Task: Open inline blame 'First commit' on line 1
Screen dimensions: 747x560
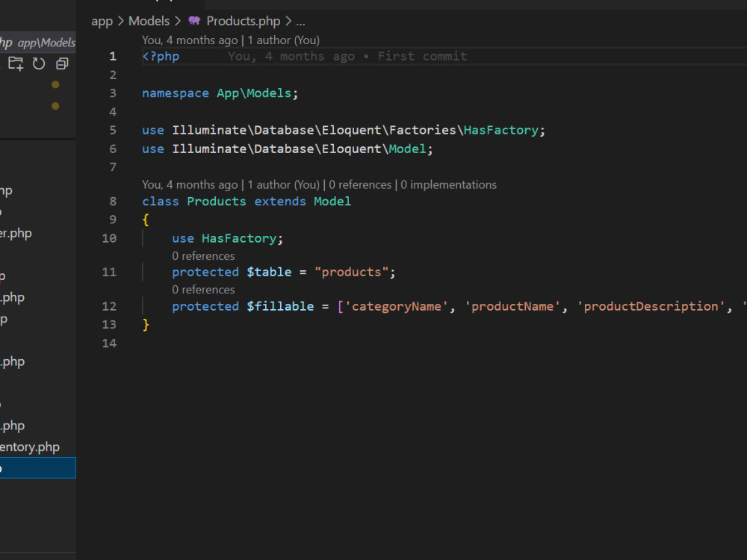Action: (x=347, y=56)
